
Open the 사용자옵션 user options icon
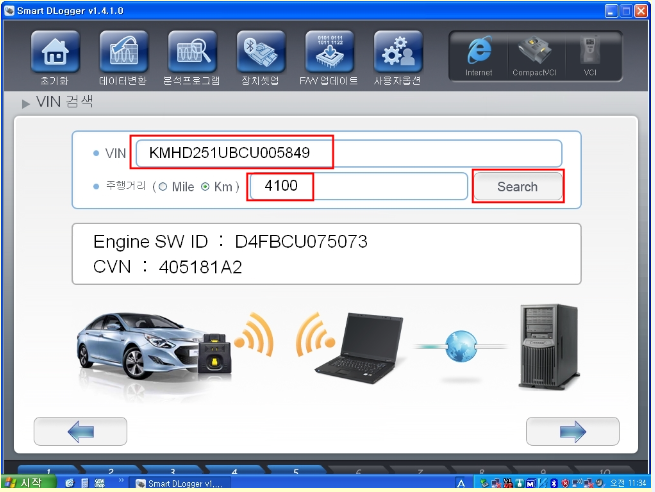coord(398,51)
